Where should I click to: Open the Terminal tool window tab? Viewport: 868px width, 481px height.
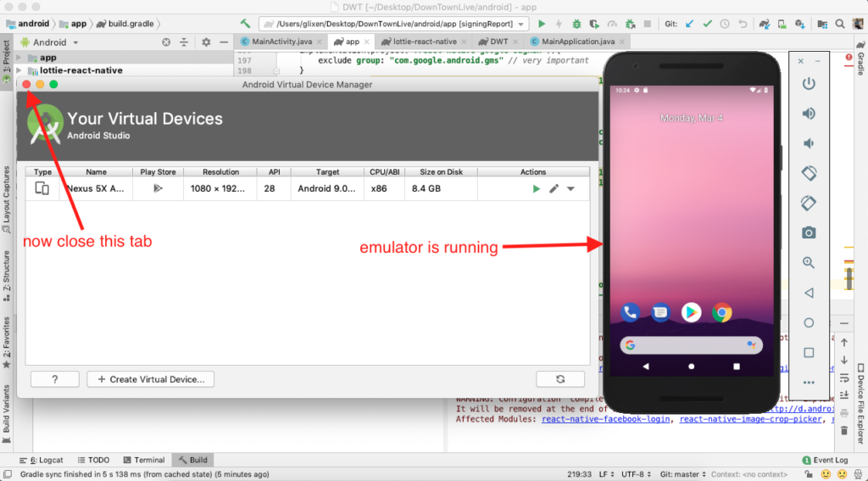tap(144, 460)
